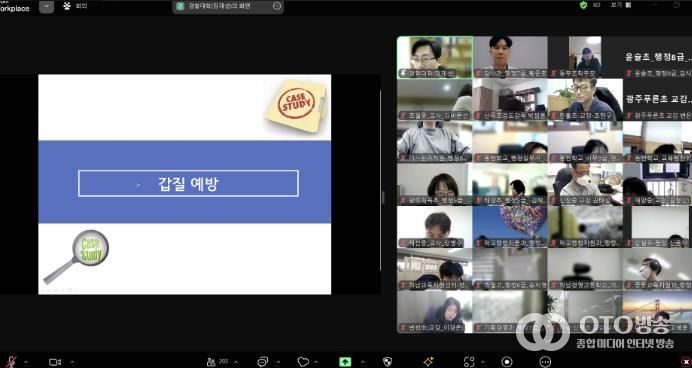Expand the audio options chevron

pyautogui.click(x=26, y=362)
